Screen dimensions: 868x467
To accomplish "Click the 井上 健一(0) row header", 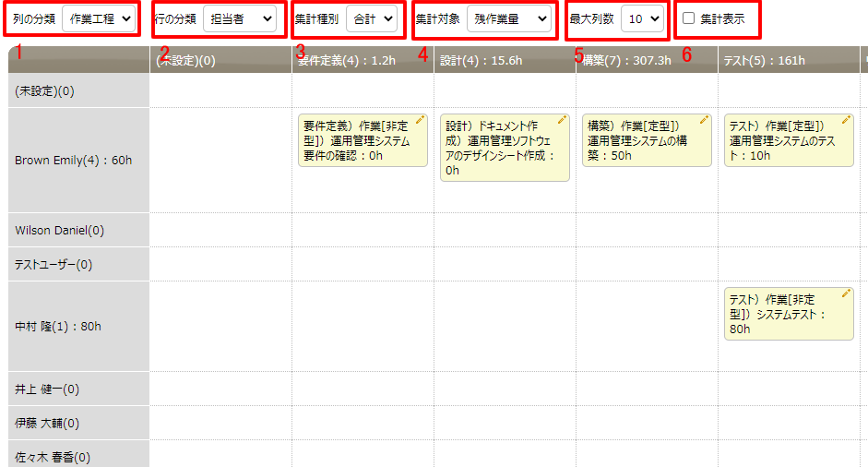I will pyautogui.click(x=78, y=389).
